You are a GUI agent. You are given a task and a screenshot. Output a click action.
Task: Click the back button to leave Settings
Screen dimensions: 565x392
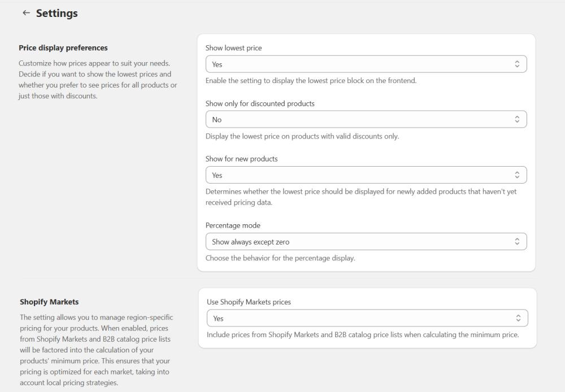click(25, 12)
